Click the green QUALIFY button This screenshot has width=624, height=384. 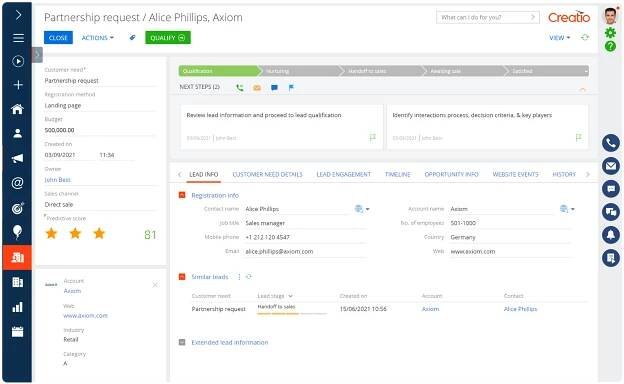coord(168,38)
